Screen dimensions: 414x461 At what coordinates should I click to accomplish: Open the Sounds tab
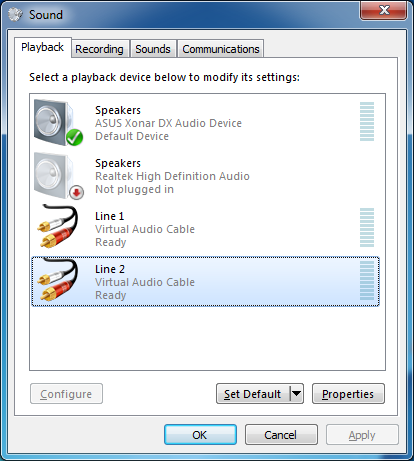point(153,49)
